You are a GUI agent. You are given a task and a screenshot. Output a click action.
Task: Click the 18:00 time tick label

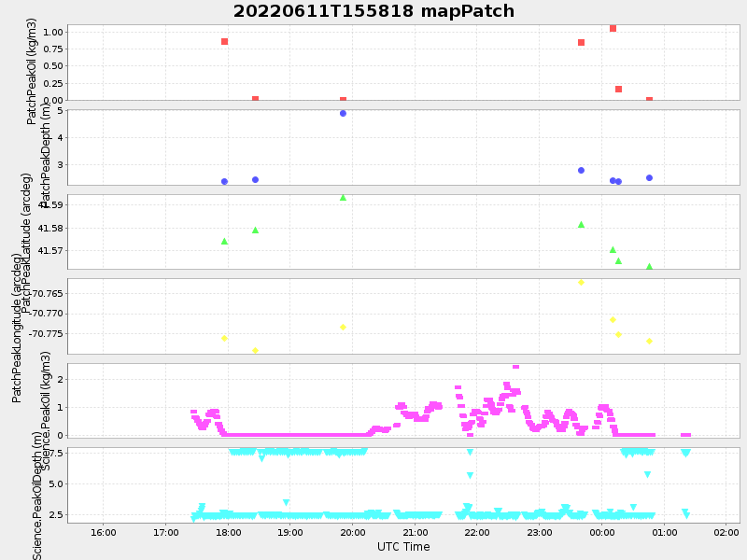(228, 532)
